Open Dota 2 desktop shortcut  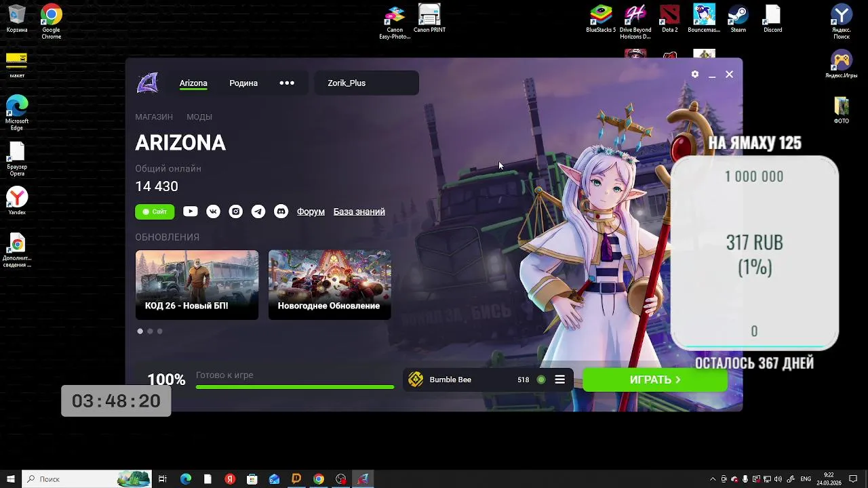[670, 18]
